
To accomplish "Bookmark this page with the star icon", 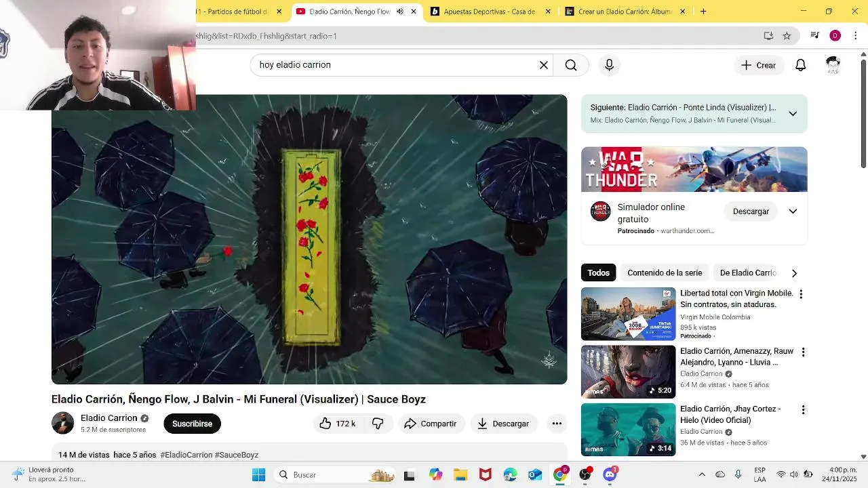I will coord(787,36).
